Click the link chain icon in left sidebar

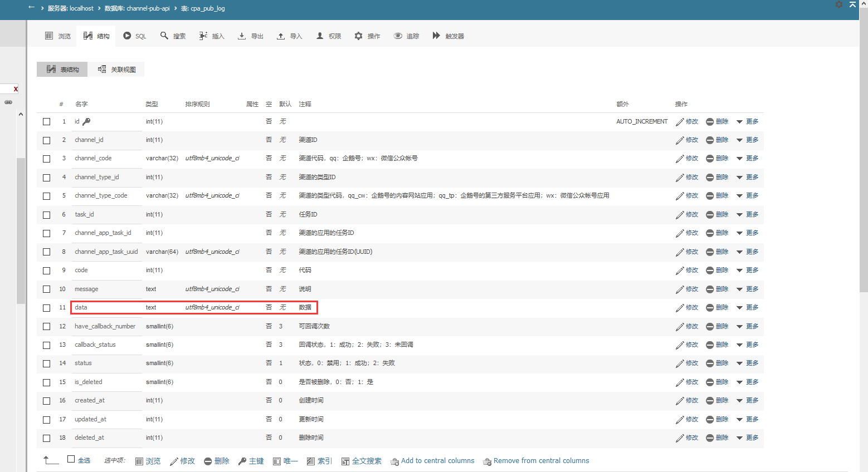pyautogui.click(x=8, y=102)
